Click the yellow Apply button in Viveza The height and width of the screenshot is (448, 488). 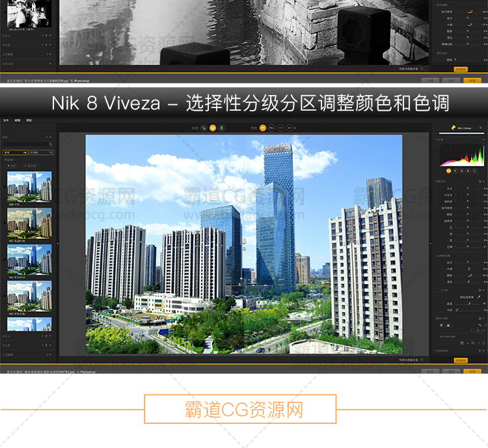[x=472, y=371]
